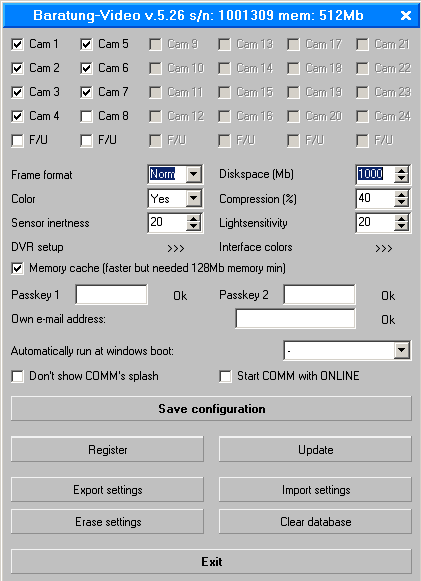
Task: Decrease Compression value with down arrow
Action: [x=401, y=202]
